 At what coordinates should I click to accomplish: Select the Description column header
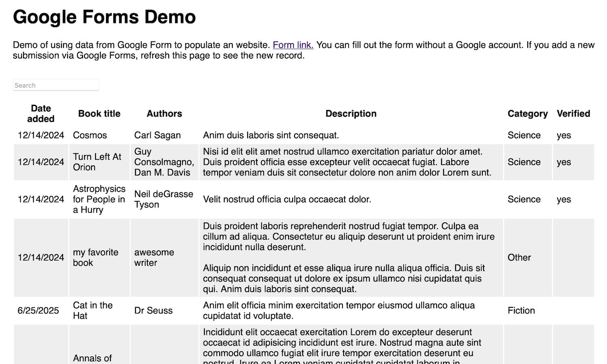click(x=351, y=114)
